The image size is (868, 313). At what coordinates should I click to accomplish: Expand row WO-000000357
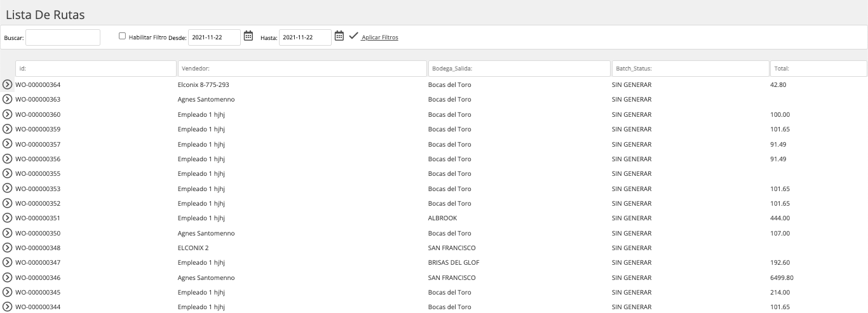tap(8, 144)
